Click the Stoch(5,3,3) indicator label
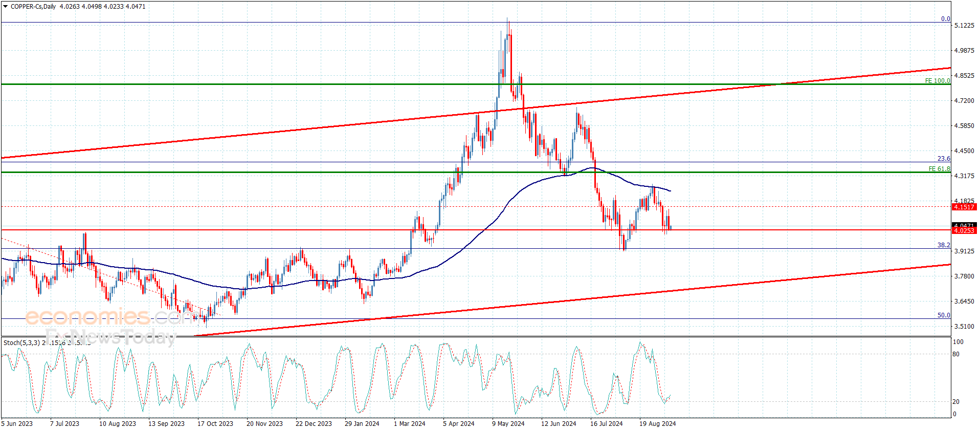 (22, 342)
